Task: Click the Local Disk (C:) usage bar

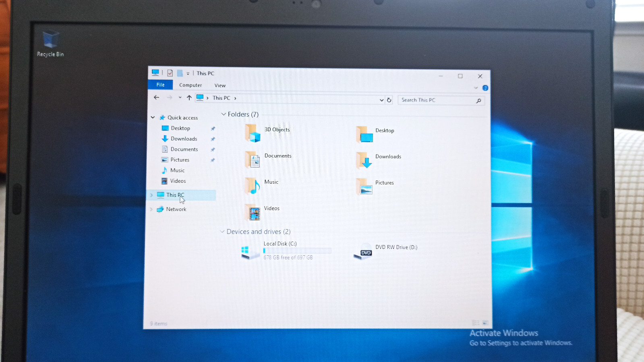Action: 297,250
